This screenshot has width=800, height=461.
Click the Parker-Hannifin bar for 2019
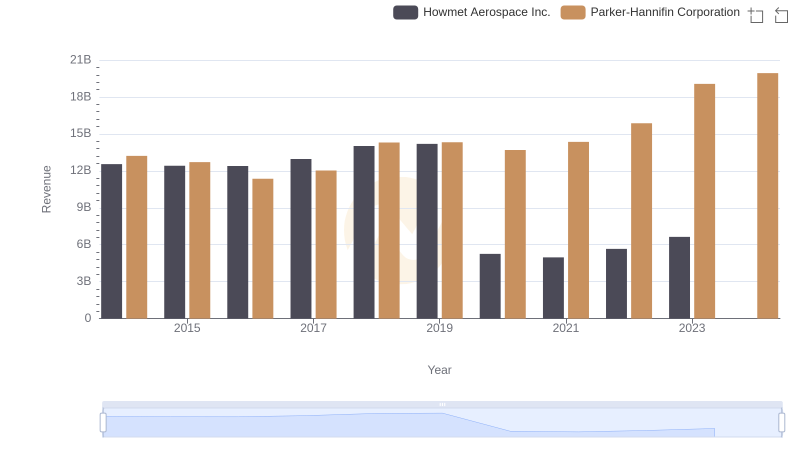tap(452, 230)
